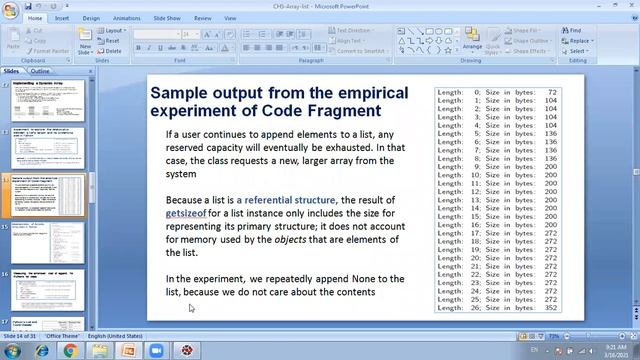
Task: Click the PowerPoint Help icon
Action: point(635,18)
